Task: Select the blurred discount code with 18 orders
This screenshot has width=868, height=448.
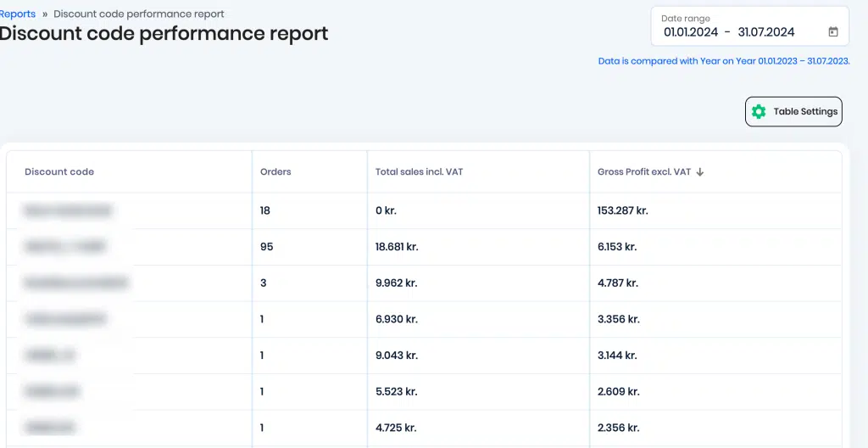Action: pyautogui.click(x=68, y=210)
